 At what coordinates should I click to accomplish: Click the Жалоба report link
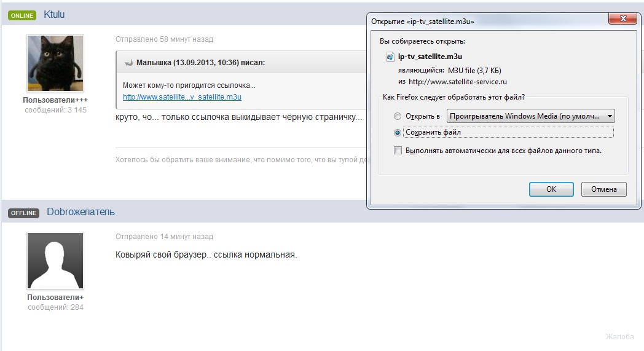coord(619,336)
